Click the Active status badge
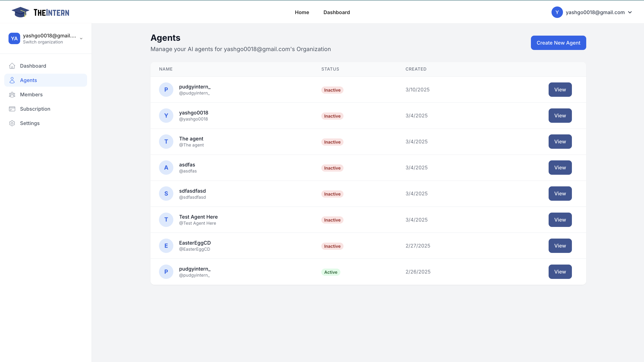 point(331,272)
